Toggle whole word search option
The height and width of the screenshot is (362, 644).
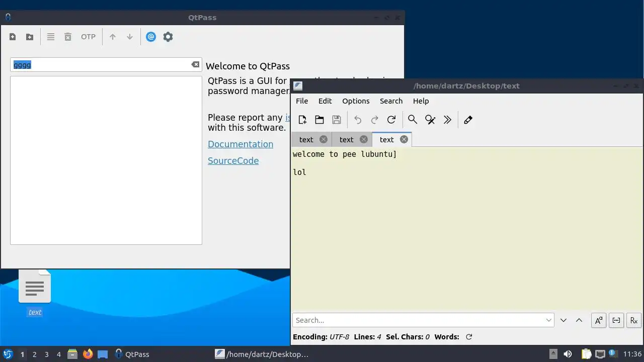pyautogui.click(x=616, y=320)
